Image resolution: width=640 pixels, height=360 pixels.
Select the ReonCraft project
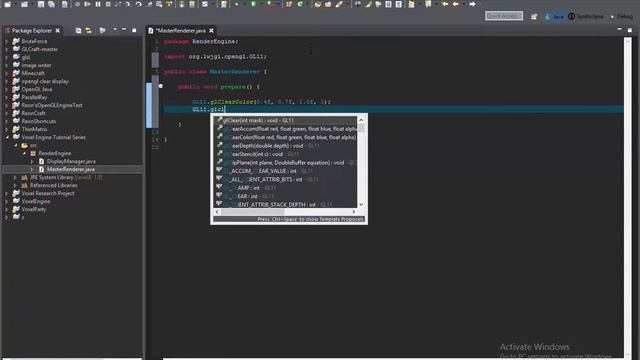pos(33,113)
